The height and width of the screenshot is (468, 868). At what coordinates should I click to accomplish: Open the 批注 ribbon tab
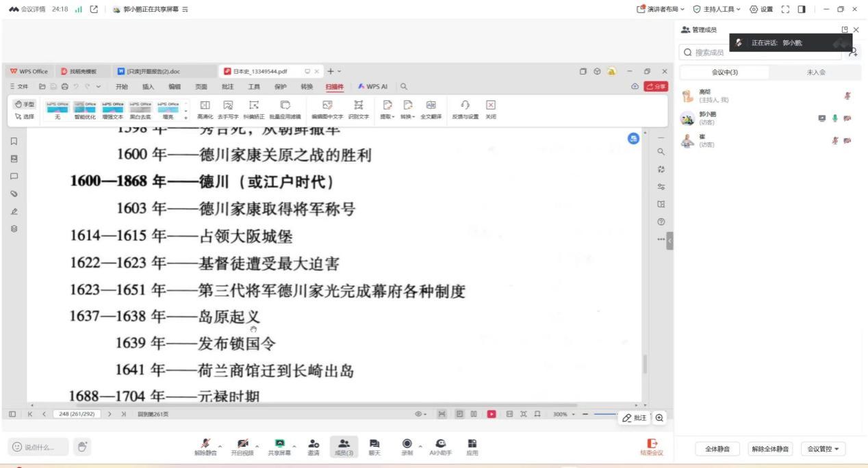(x=228, y=87)
